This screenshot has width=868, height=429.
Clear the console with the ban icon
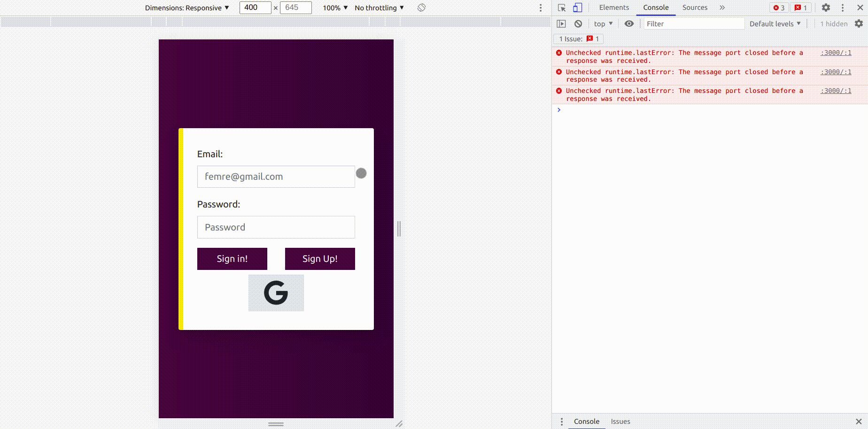(x=578, y=23)
